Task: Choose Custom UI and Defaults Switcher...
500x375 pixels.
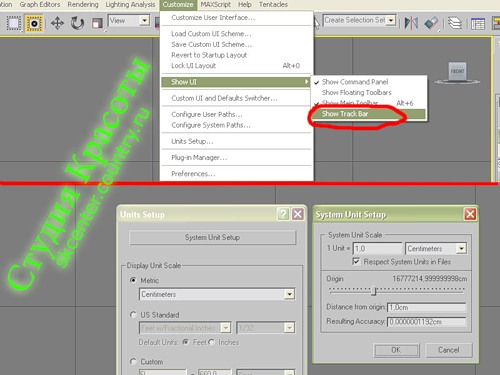Action: [x=237, y=98]
